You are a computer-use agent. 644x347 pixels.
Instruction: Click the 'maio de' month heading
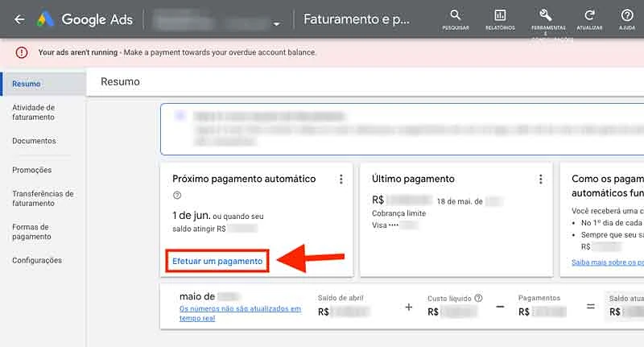pos(197,296)
